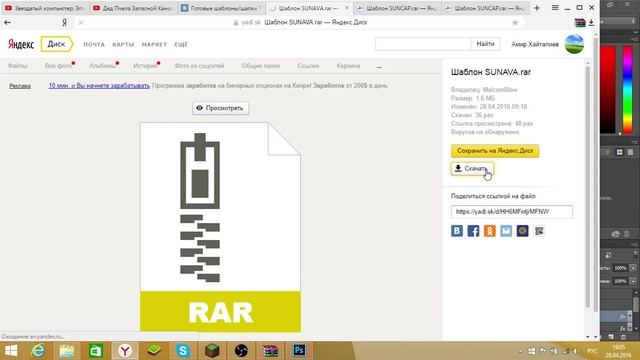Viewport: 640px width, 360px height.
Task: Go to Общие папки section
Action: click(x=260, y=66)
